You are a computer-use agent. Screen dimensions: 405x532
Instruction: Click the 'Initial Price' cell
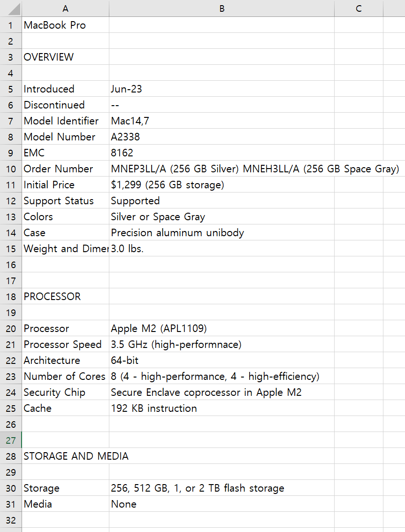click(65, 185)
